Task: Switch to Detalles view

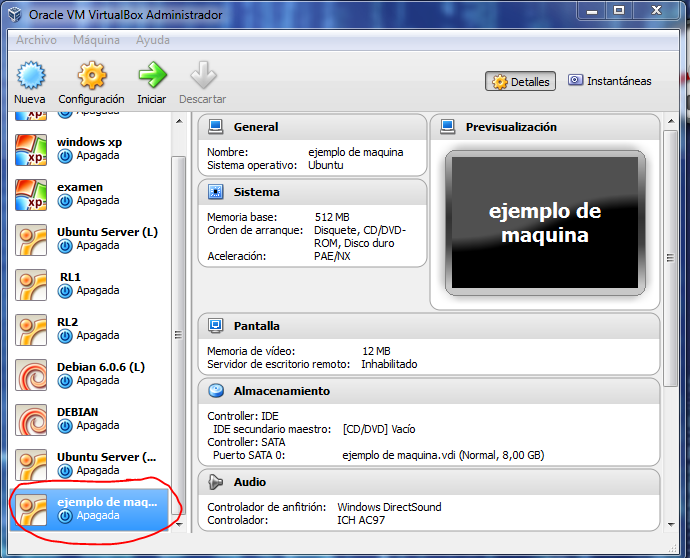Action: 521,81
